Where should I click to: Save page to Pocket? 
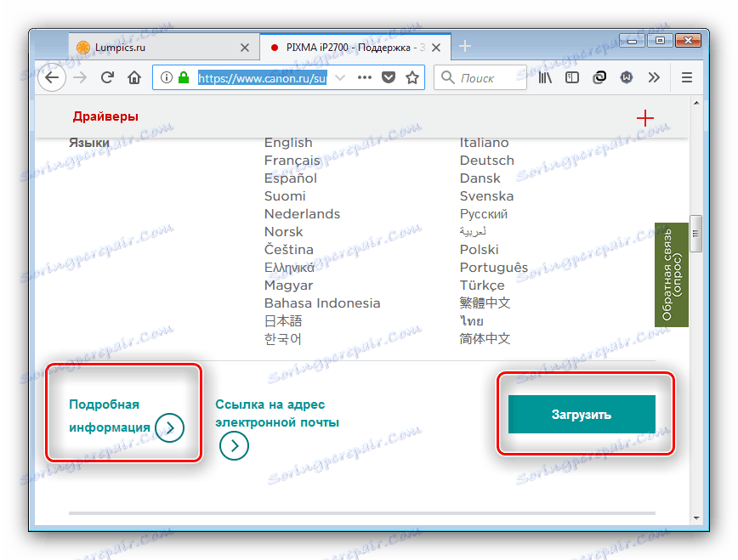389,77
